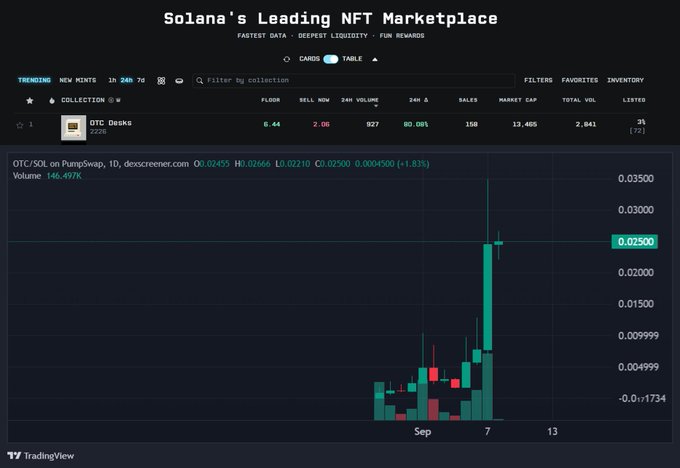
Task: Open Favorites
Action: pos(580,80)
